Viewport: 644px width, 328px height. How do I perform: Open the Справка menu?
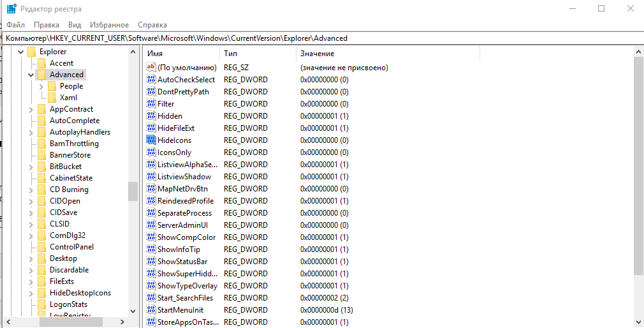(x=152, y=25)
